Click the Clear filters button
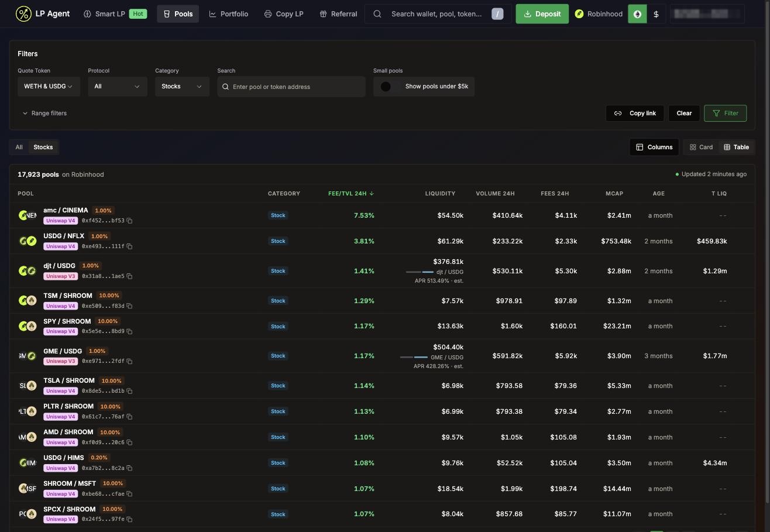The width and height of the screenshot is (770, 532). (684, 113)
